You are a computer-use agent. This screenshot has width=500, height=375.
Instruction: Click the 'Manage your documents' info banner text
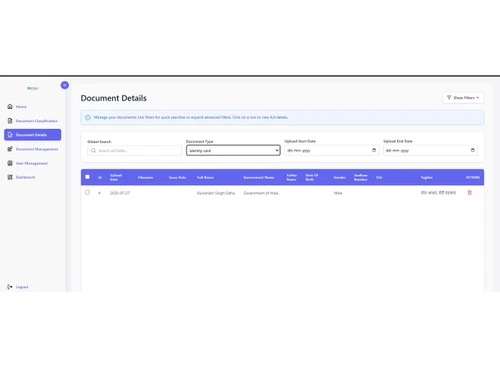191,117
